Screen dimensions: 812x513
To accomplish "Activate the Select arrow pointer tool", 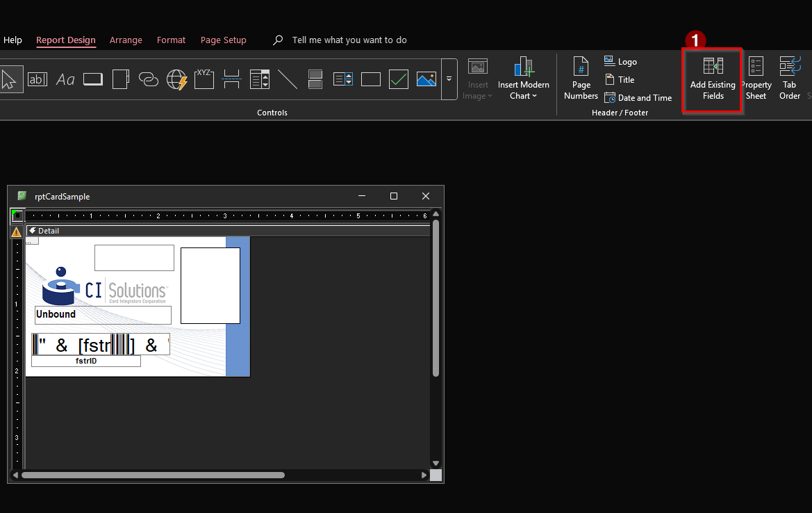I will (x=10, y=79).
